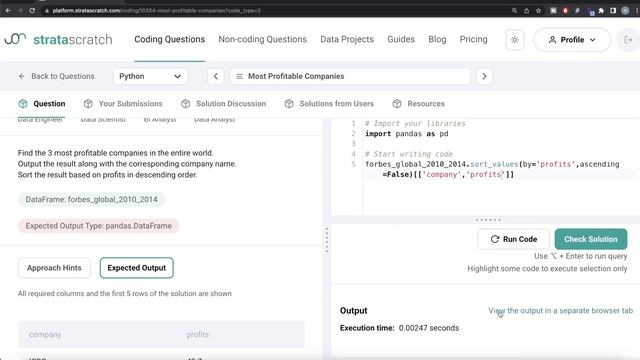This screenshot has width=640, height=360.
Task: View the output in a separate browser tab
Action: click(560, 311)
